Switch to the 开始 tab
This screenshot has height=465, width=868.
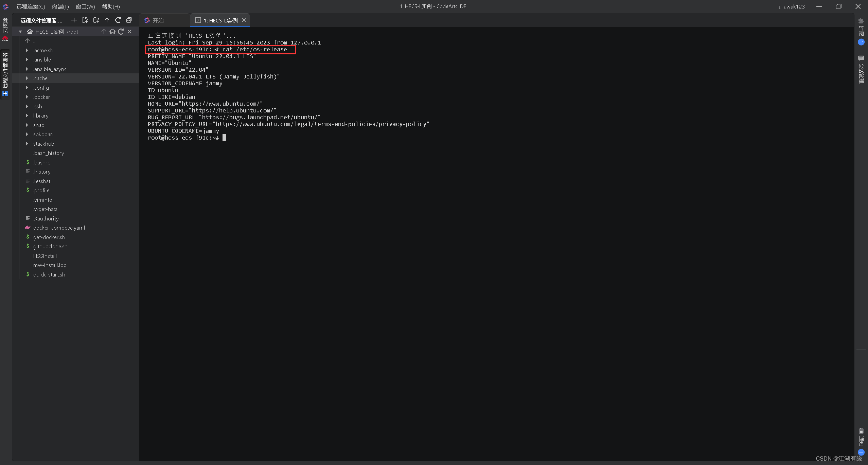point(158,20)
